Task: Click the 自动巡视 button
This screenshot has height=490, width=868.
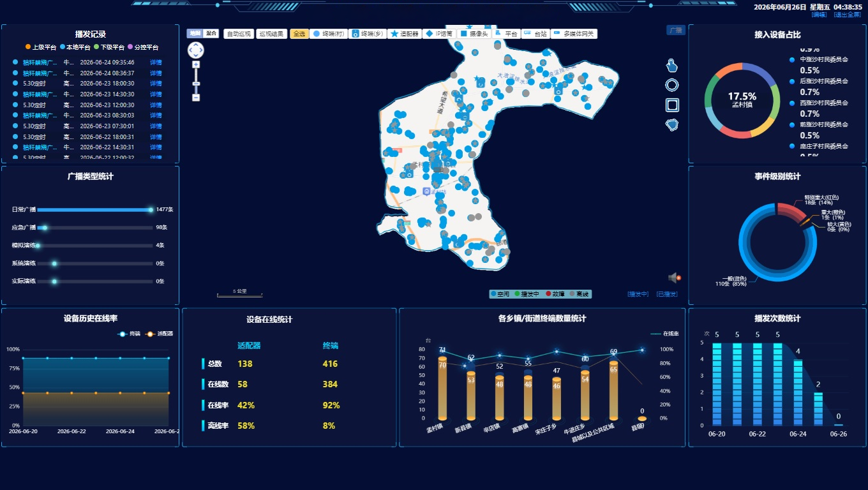Action: (239, 34)
